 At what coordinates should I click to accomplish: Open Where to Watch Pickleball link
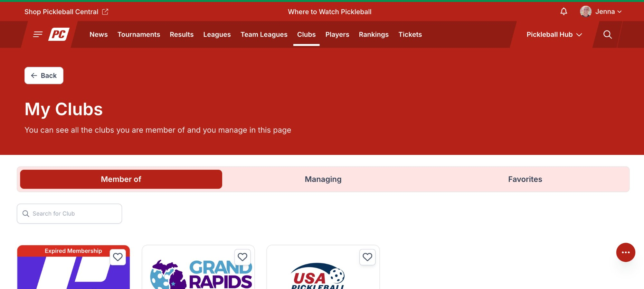pyautogui.click(x=329, y=12)
